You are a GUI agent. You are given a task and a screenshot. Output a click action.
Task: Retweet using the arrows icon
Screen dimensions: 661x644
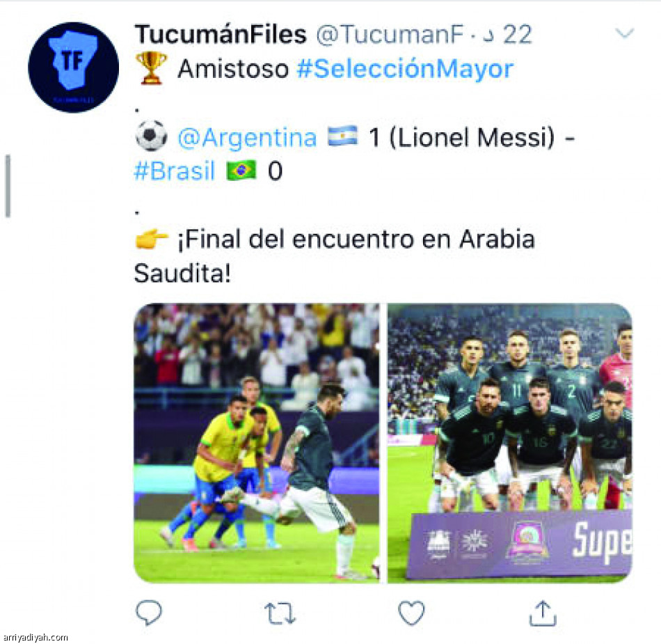pyautogui.click(x=280, y=613)
